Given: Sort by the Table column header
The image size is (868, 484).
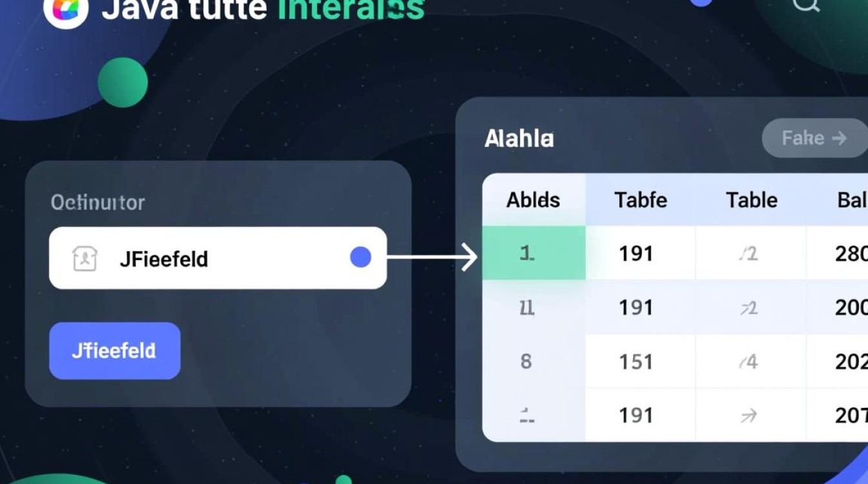Looking at the screenshot, I should (x=751, y=200).
